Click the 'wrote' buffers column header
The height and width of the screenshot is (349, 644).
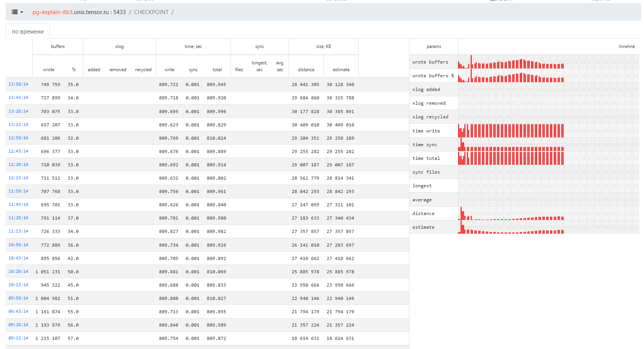[x=48, y=70]
